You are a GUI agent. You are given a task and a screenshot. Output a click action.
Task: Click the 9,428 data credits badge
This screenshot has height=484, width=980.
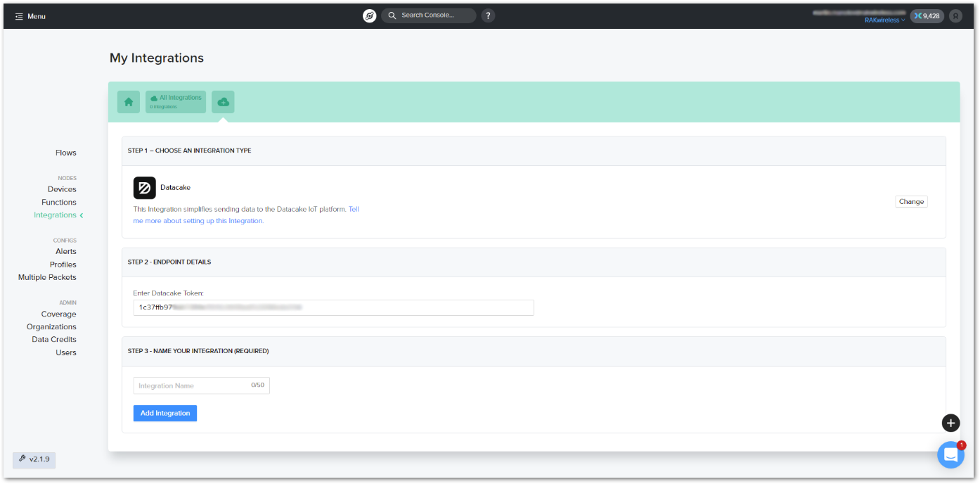(927, 15)
